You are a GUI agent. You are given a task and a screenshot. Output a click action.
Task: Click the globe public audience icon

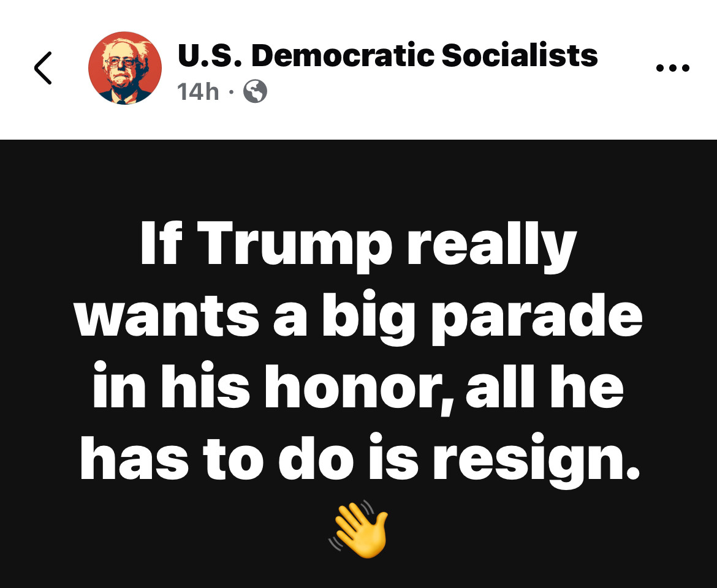point(255,91)
